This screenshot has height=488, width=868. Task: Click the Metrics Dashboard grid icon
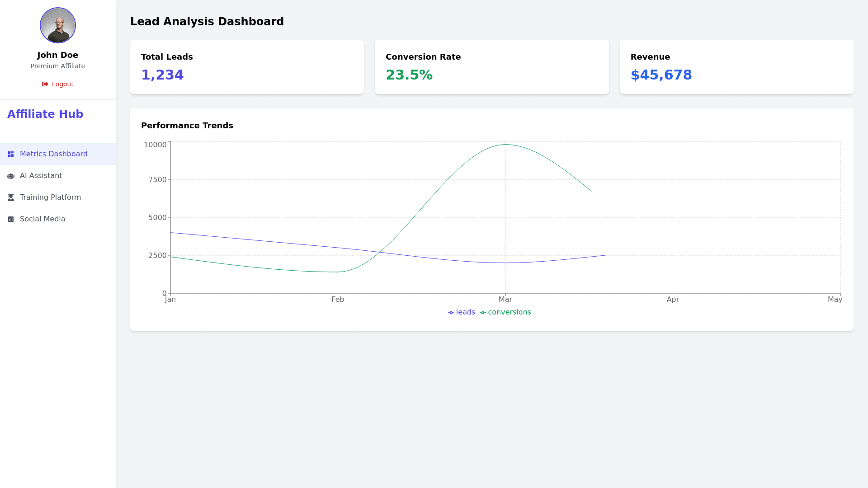pyautogui.click(x=11, y=154)
